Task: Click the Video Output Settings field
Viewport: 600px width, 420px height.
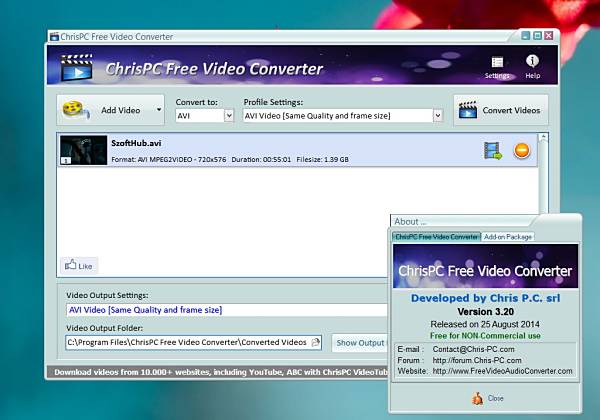Action: point(227,310)
